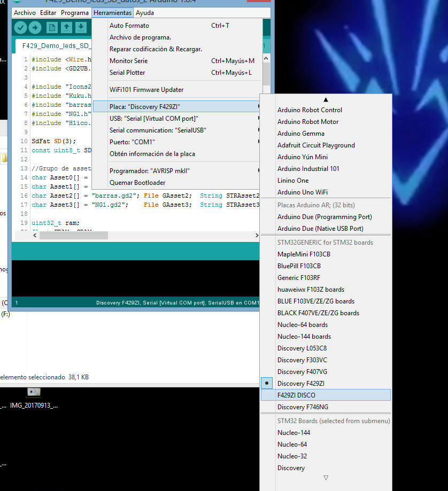Choose the MapleMini F103CB board

[326, 254]
